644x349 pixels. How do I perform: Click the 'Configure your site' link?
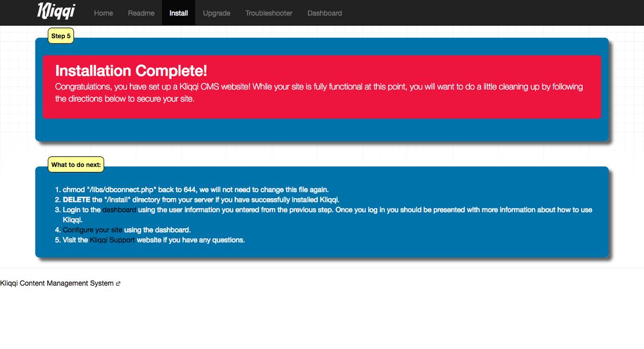(92, 230)
